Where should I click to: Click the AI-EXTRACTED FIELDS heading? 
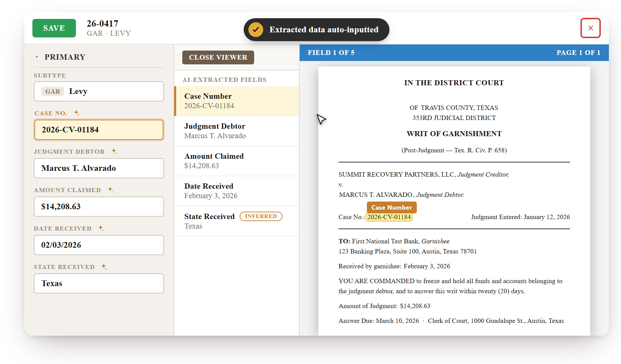point(224,80)
